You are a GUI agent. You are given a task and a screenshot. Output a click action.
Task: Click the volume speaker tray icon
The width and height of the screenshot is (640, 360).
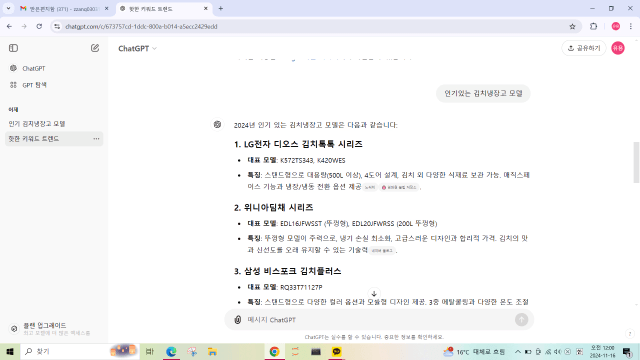pyautogui.click(x=557, y=351)
